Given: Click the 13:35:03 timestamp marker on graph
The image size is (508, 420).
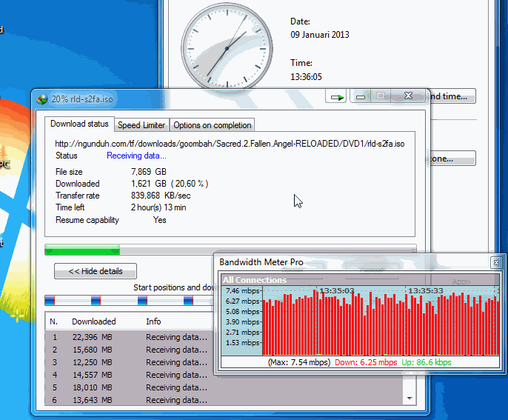Looking at the screenshot, I should coord(337,290).
